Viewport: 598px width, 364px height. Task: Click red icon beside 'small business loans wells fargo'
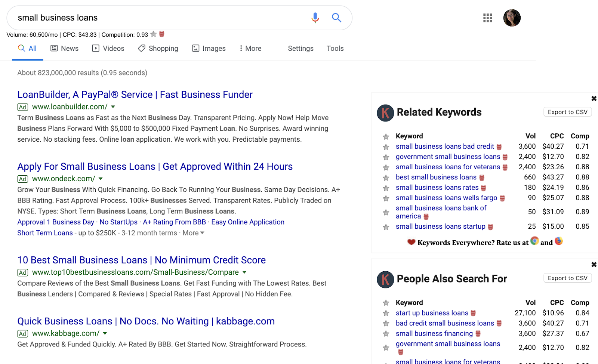(502, 198)
